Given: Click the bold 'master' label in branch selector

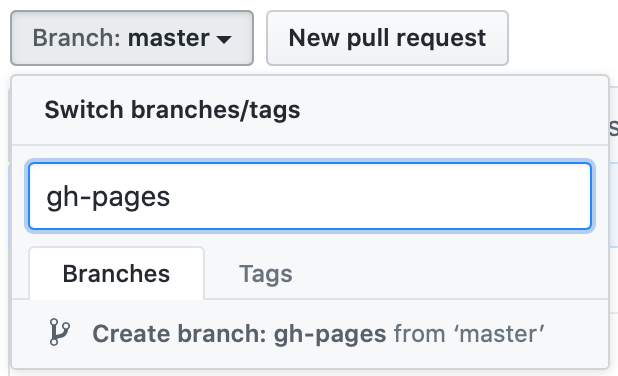Looking at the screenshot, I should [168, 38].
